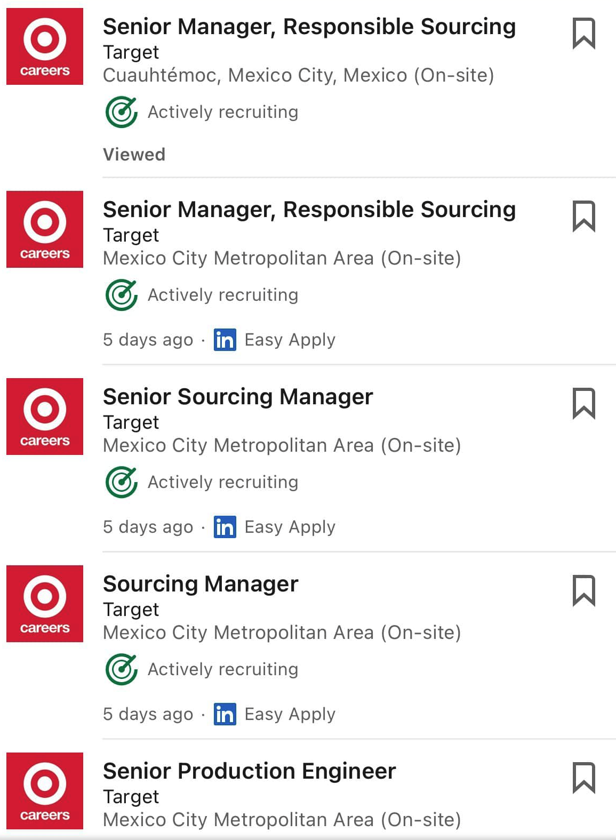Tap the Target careers thumbnail beside plain Sourcing Manager
616x840 pixels.
click(45, 604)
